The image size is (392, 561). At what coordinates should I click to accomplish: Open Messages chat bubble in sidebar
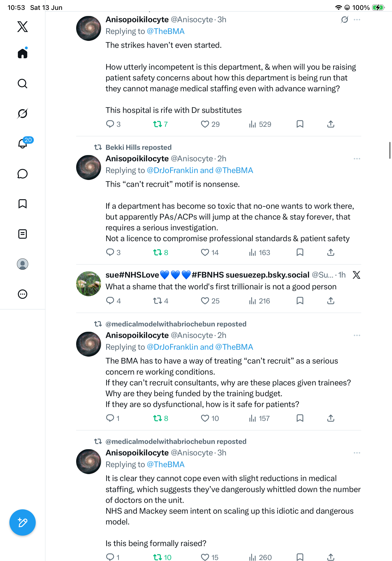click(23, 174)
